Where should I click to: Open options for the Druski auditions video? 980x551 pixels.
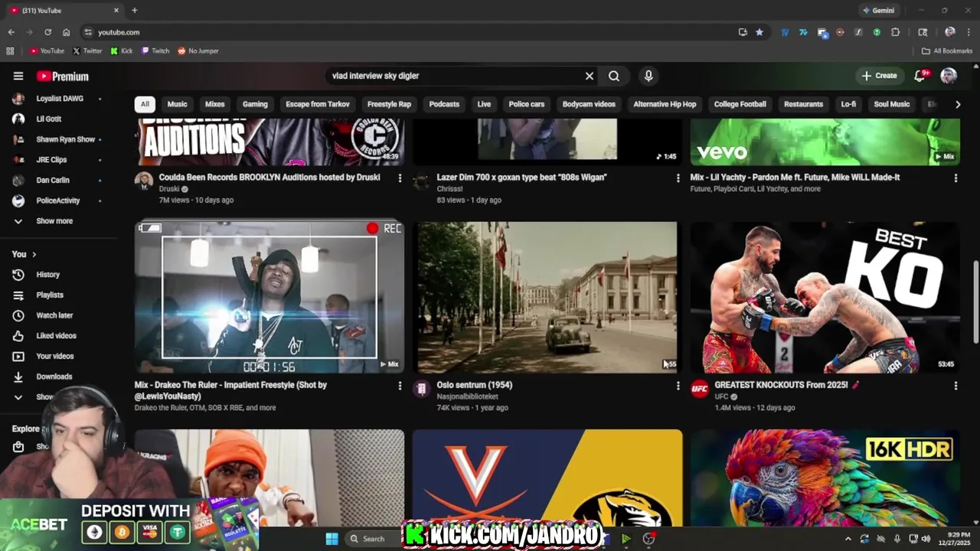point(400,178)
